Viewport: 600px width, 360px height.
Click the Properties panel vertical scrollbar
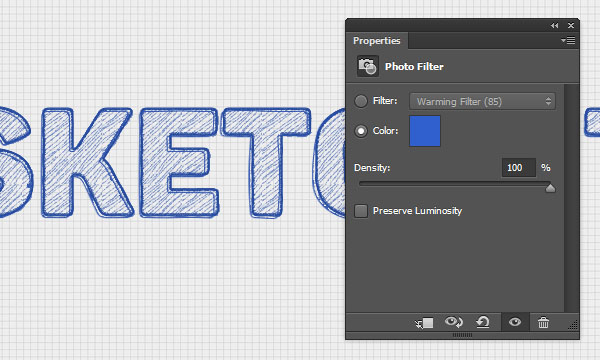pyautogui.click(x=571, y=198)
